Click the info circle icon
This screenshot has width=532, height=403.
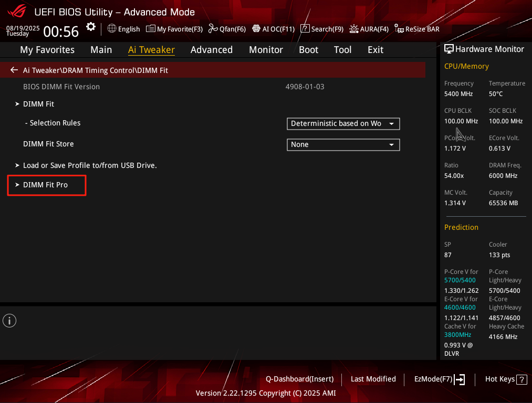coord(9,320)
